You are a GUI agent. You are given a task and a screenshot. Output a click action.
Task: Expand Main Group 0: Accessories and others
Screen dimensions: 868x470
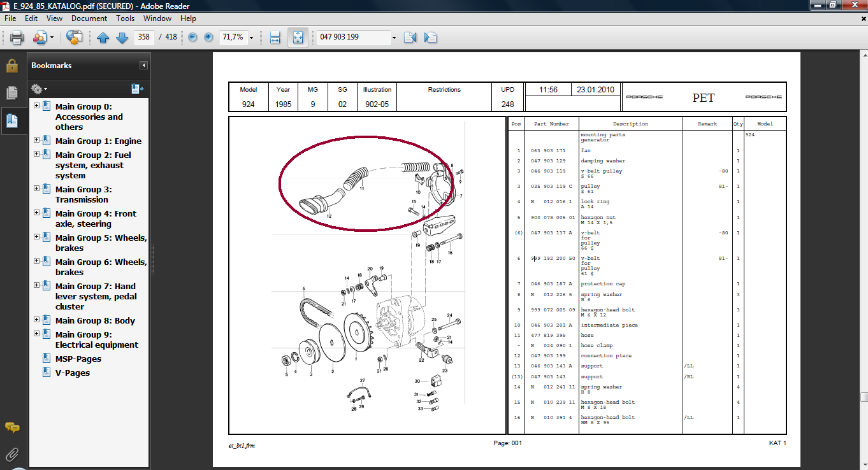[x=36, y=106]
